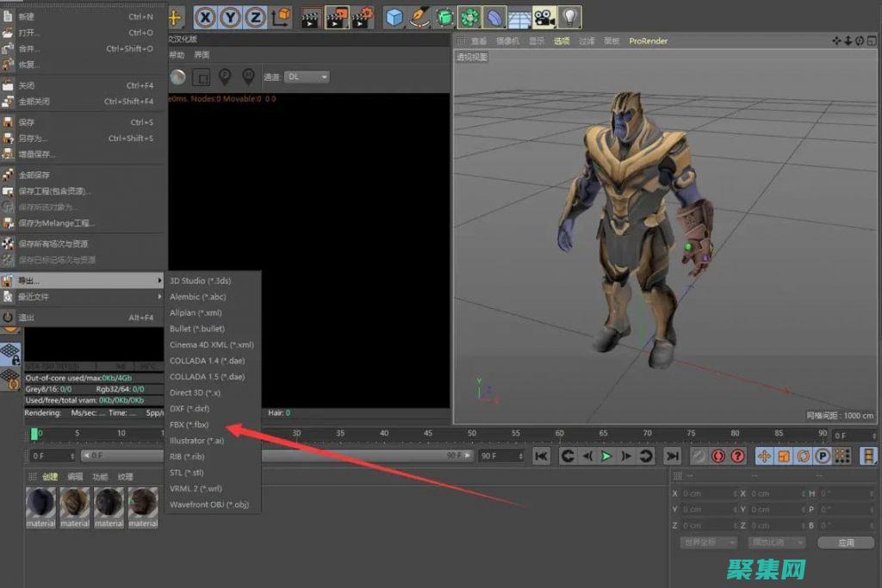
Task: Click the light bulb icon
Action: 569,17
